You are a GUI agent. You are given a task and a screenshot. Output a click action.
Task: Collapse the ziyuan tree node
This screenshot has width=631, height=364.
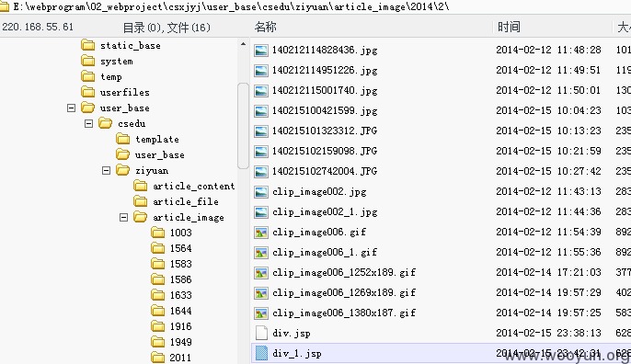pyautogui.click(x=107, y=171)
